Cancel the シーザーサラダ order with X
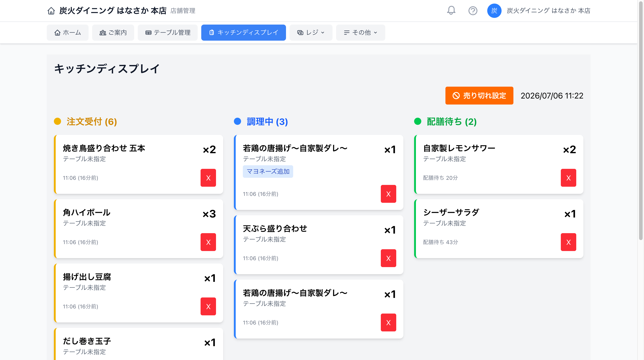 (568, 242)
